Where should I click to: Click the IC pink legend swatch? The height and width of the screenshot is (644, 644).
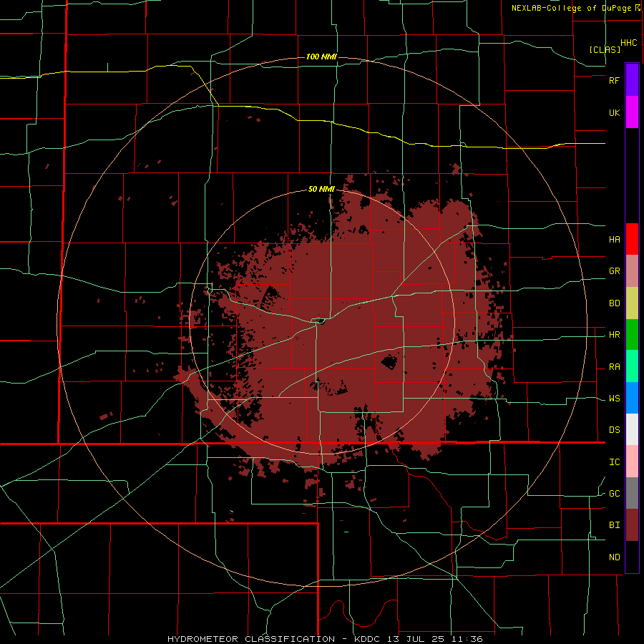632,462
